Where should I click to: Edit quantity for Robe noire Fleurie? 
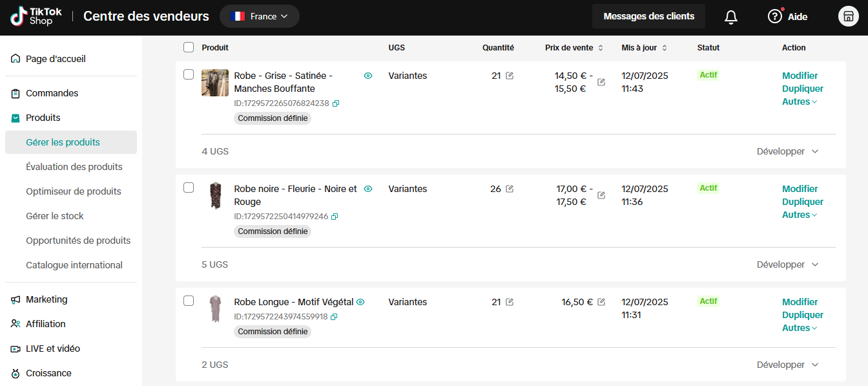(510, 189)
